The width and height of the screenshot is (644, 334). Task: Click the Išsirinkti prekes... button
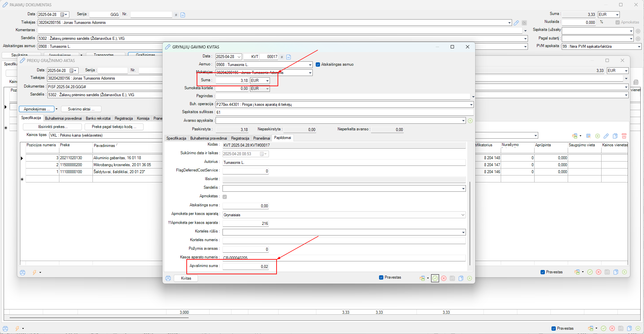(x=52, y=127)
